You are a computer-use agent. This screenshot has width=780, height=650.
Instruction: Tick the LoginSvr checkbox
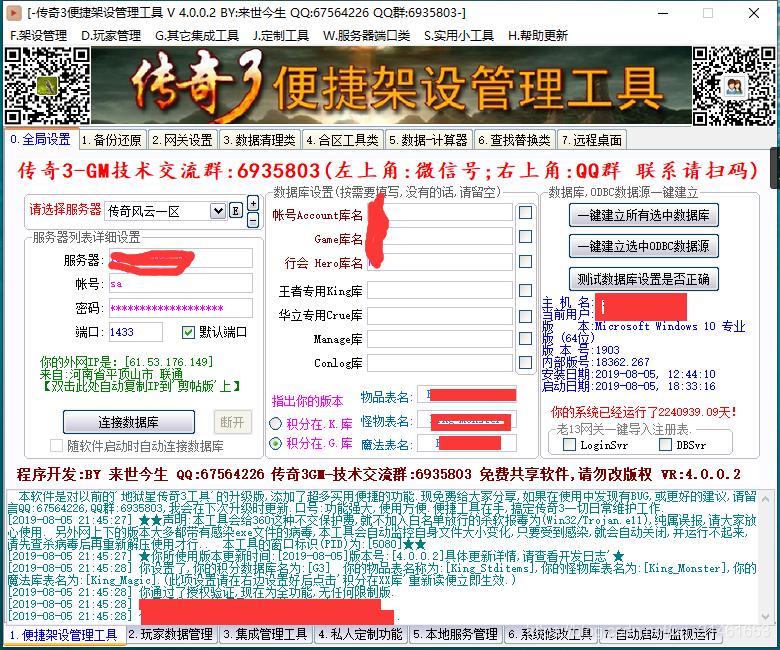[x=570, y=444]
